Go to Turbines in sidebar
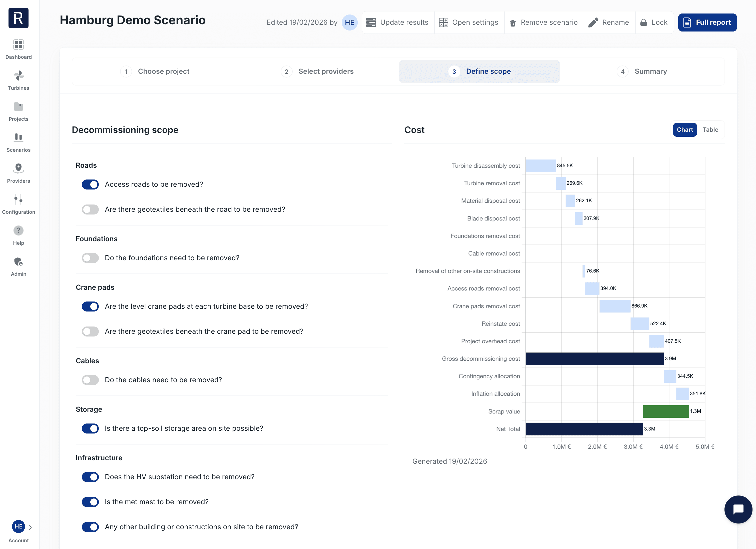 pyautogui.click(x=18, y=75)
